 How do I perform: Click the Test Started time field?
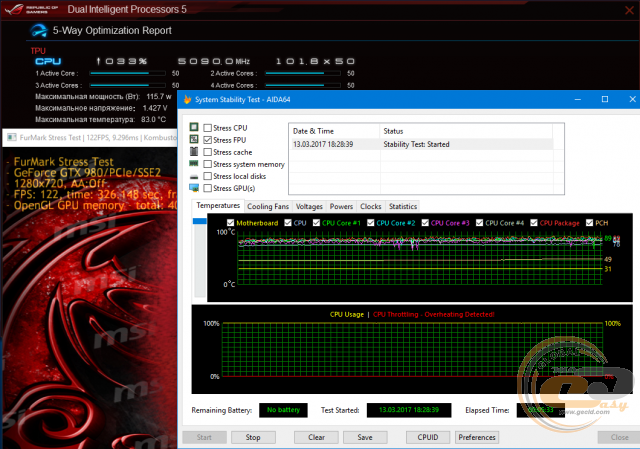tap(409, 410)
